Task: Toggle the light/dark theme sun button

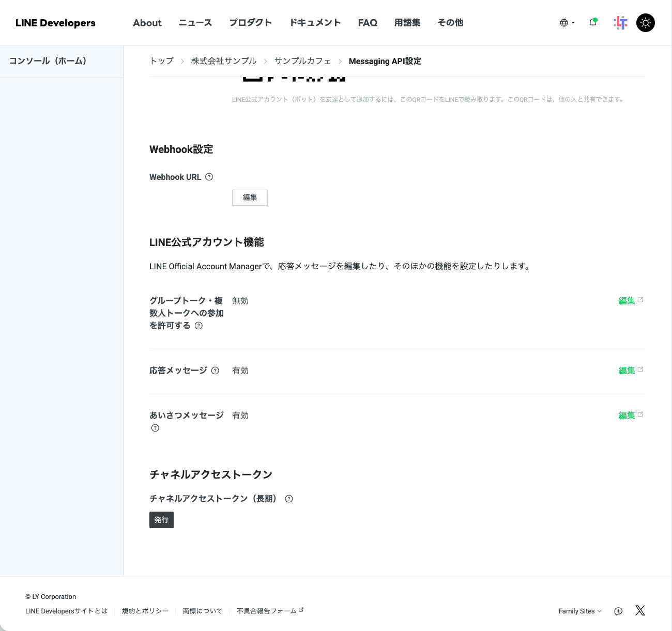Action: point(645,23)
